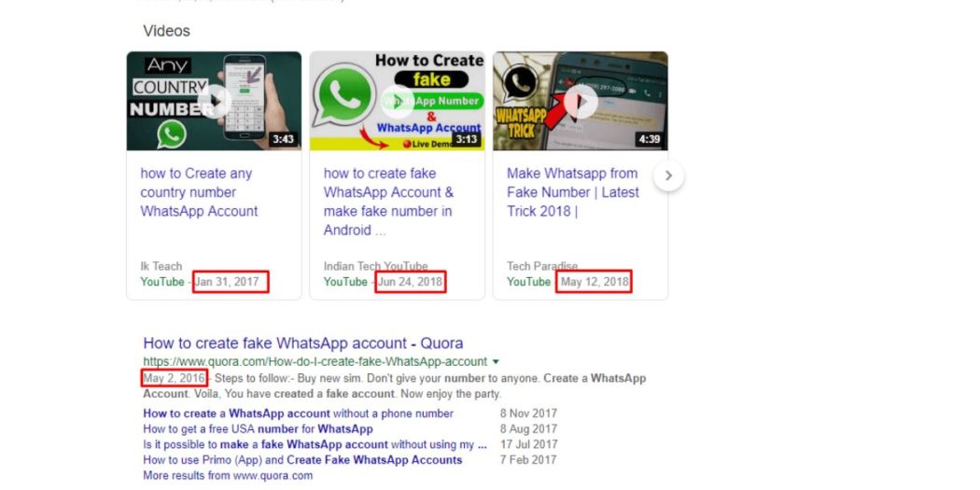Play the 'WhatsApp Trick' video thumbnail

[x=580, y=101]
